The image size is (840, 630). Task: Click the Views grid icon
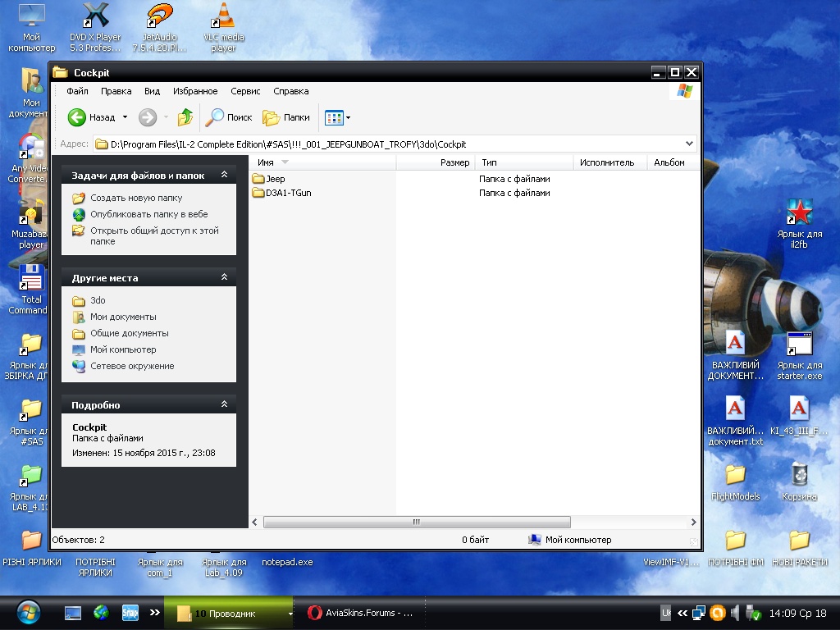[x=333, y=117]
